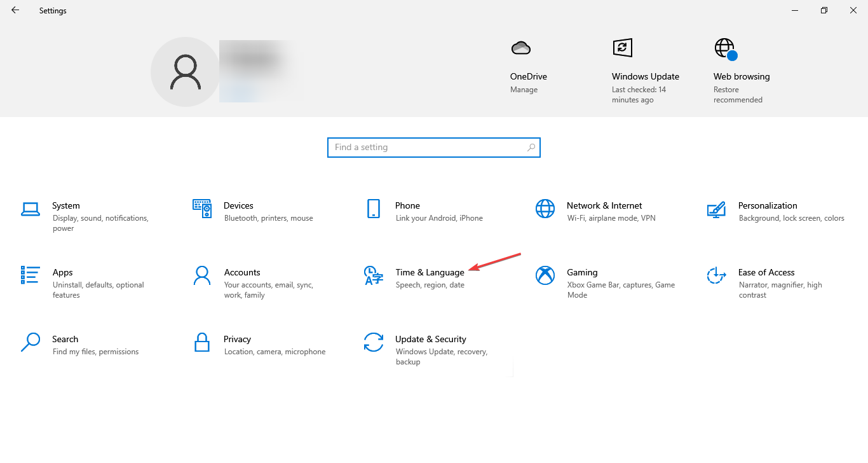Restore down the Settings window
868x463 pixels.
pos(824,10)
